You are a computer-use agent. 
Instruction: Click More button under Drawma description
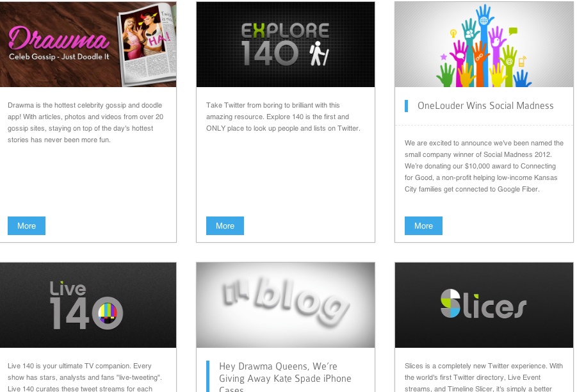26,225
